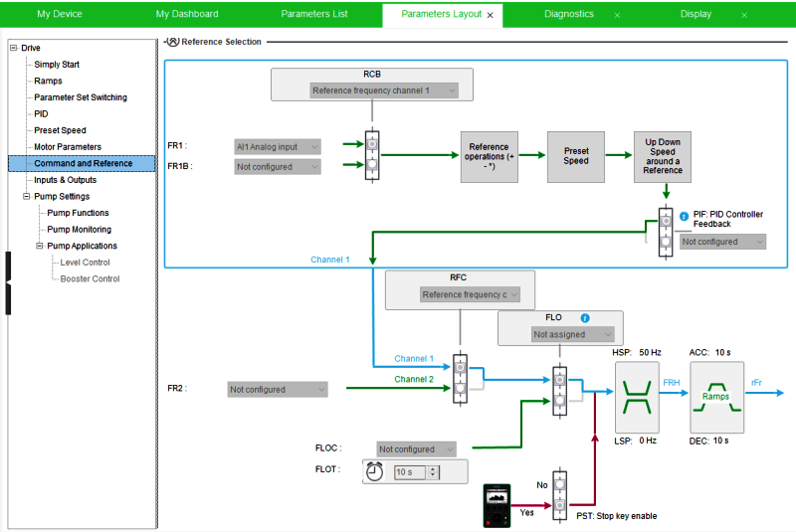Switch to the Diagnostics tab

[569, 14]
